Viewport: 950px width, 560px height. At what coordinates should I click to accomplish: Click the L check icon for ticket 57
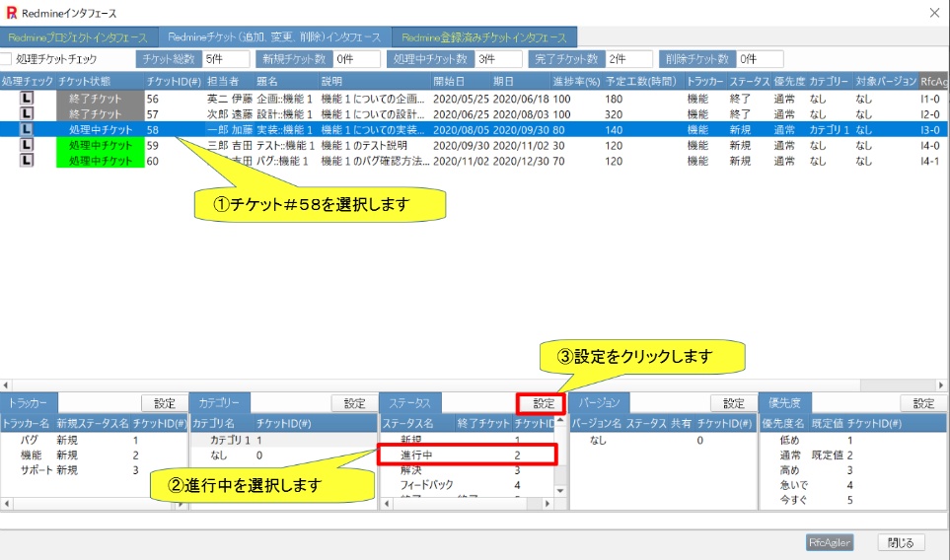pyautogui.click(x=27, y=113)
